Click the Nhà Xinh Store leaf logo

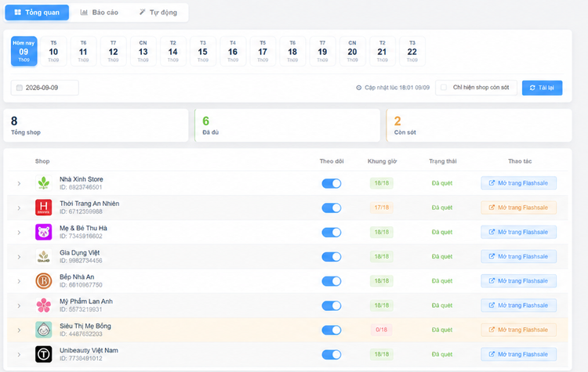pyautogui.click(x=43, y=183)
